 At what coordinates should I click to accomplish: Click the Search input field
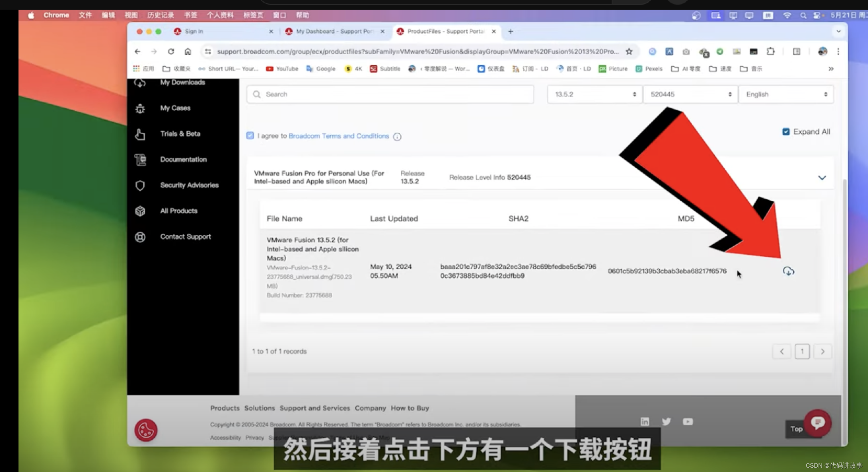click(x=390, y=95)
